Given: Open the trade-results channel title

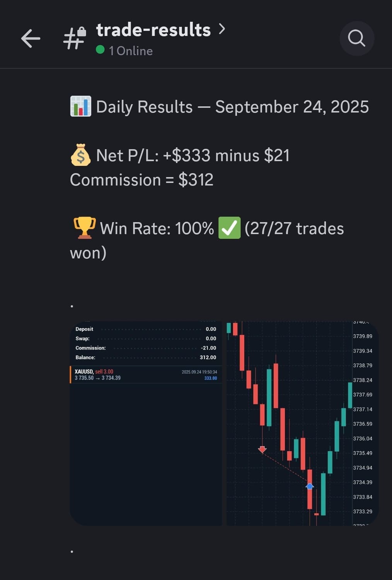Looking at the screenshot, I should (x=153, y=30).
